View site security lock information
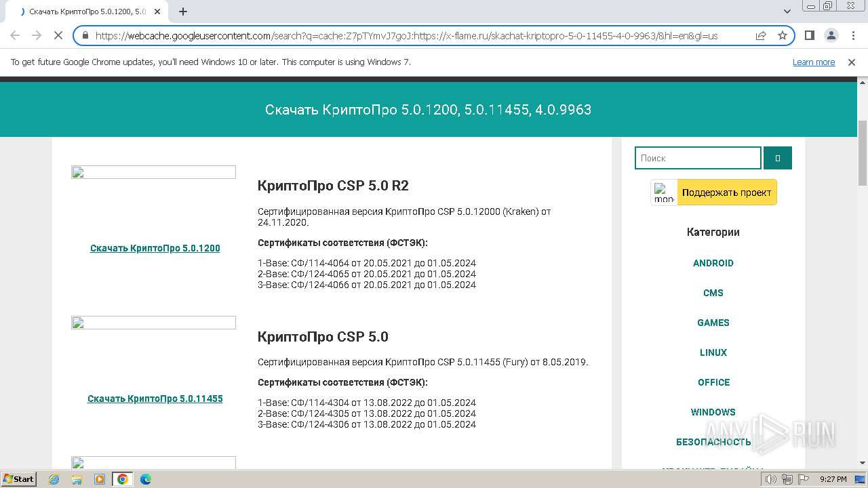Viewport: 868px width, 488px height. coord(85,35)
